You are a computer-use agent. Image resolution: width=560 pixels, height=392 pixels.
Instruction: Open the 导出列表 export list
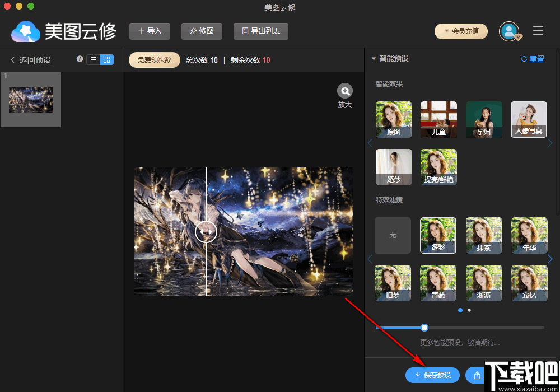click(x=261, y=31)
